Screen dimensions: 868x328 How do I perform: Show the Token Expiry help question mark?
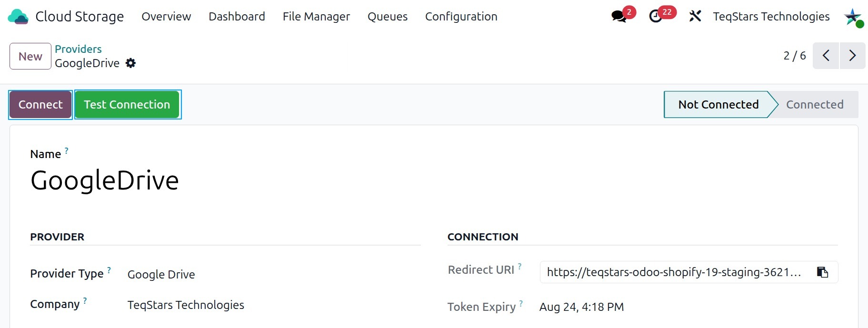pyautogui.click(x=521, y=304)
